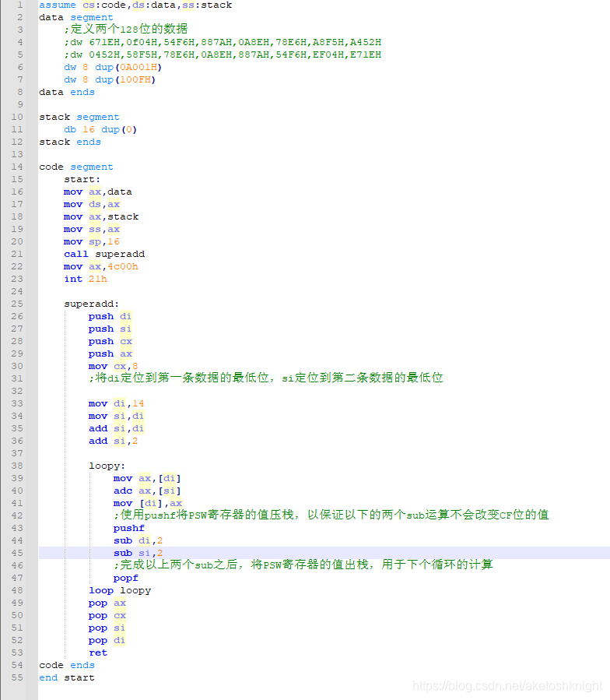Image resolution: width=610 pixels, height=700 pixels.
Task: Click 'sub di,2' instruction
Action: coord(138,541)
